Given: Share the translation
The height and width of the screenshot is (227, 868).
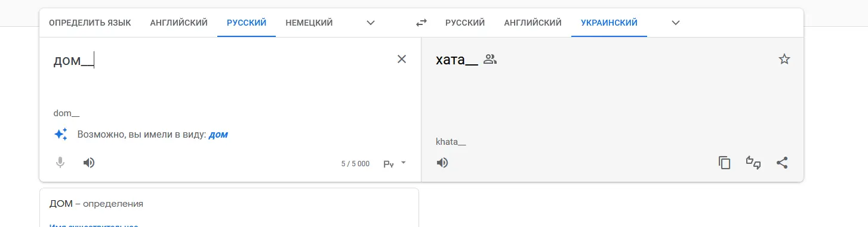Looking at the screenshot, I should click(x=782, y=163).
